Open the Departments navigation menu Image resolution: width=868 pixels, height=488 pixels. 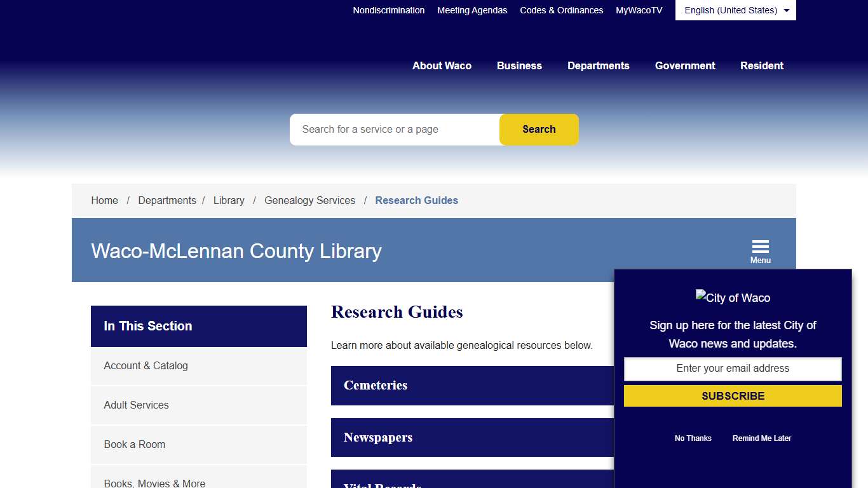598,65
